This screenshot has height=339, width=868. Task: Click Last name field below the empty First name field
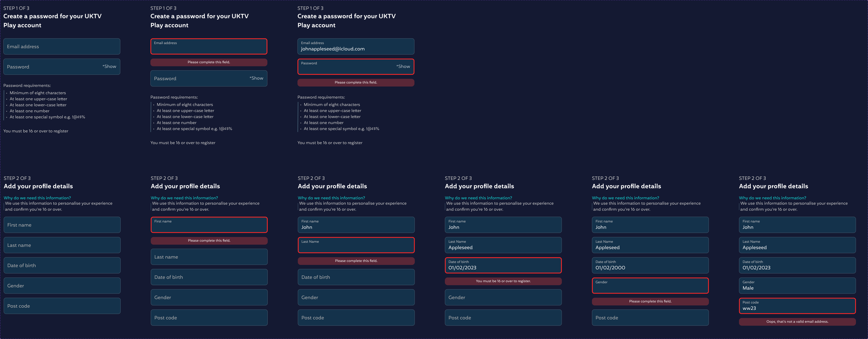[62, 245]
